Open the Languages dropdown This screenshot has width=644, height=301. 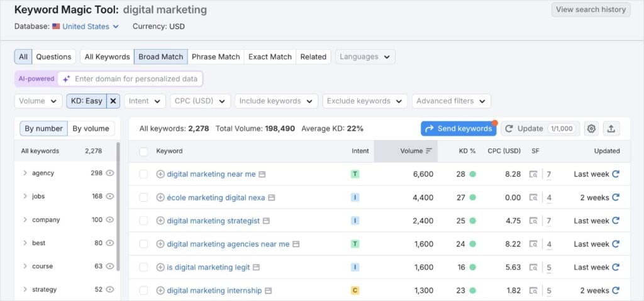[365, 57]
